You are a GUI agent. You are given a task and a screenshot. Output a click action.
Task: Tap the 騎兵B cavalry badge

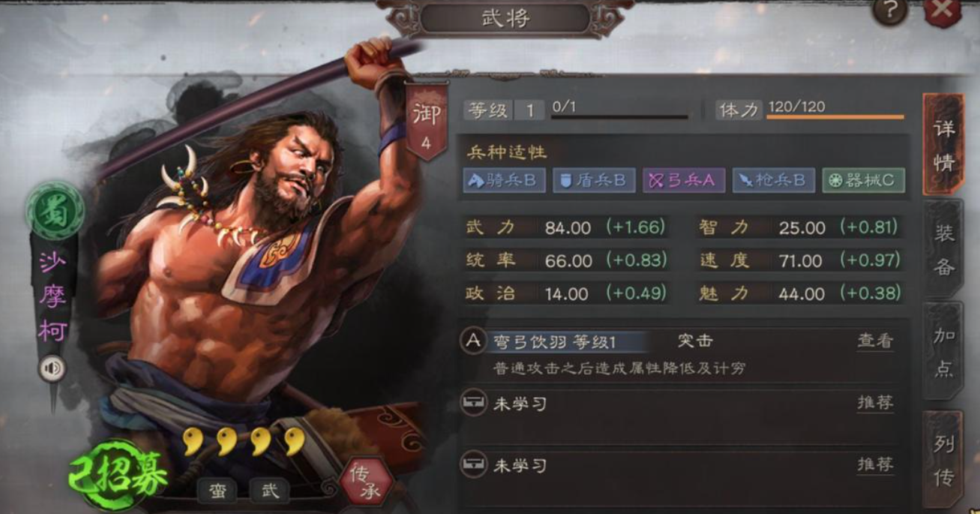pyautogui.click(x=504, y=180)
